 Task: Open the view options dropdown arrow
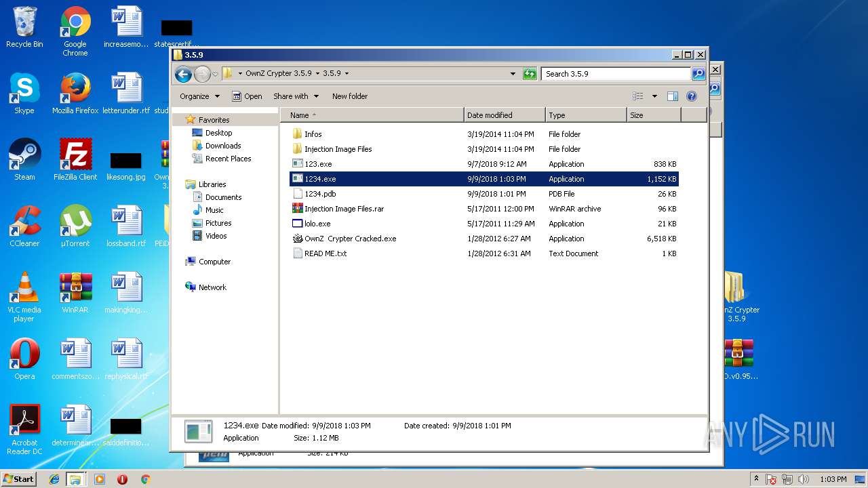coord(654,96)
